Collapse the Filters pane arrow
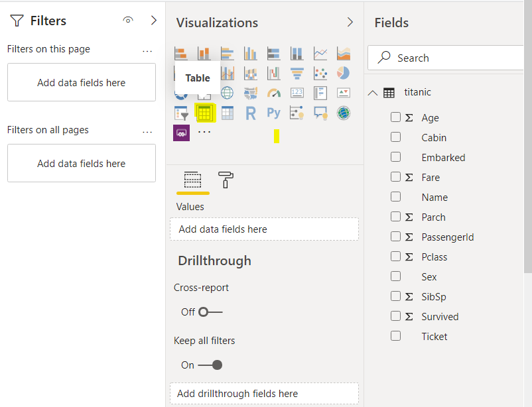This screenshot has width=532, height=407. [x=154, y=21]
